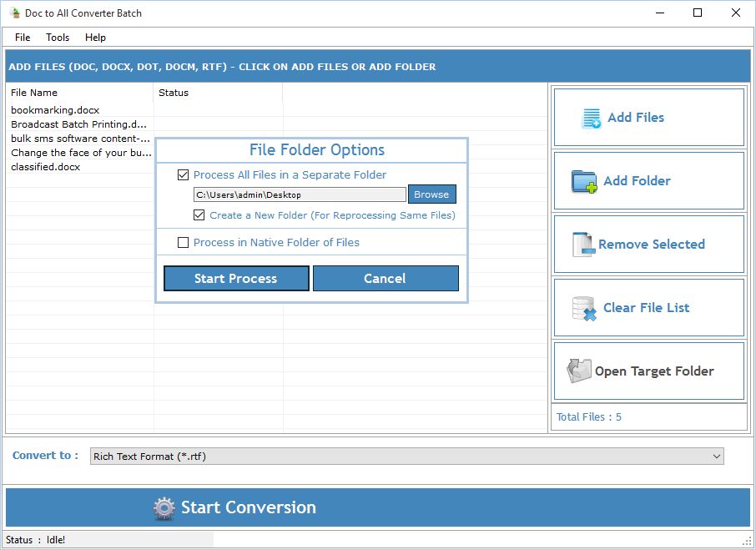Image resolution: width=756 pixels, height=550 pixels.
Task: Click the Total Files : 5 label
Action: tap(589, 417)
